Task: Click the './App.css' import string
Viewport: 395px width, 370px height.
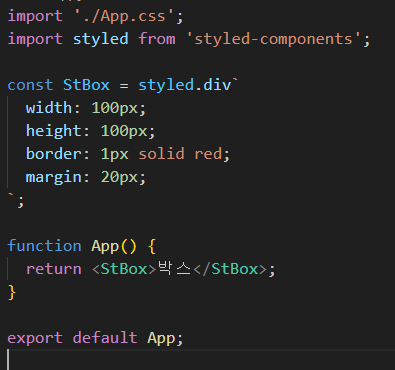Action: (124, 16)
